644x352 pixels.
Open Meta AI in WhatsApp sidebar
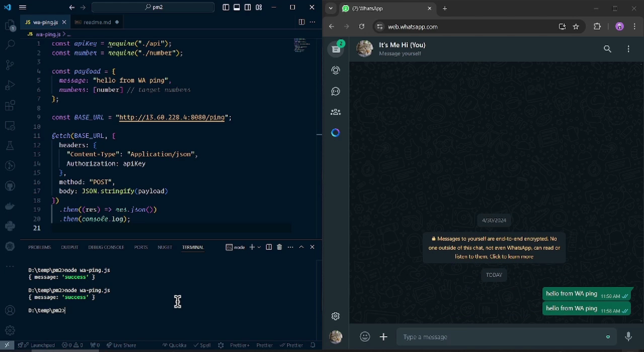coord(335,133)
